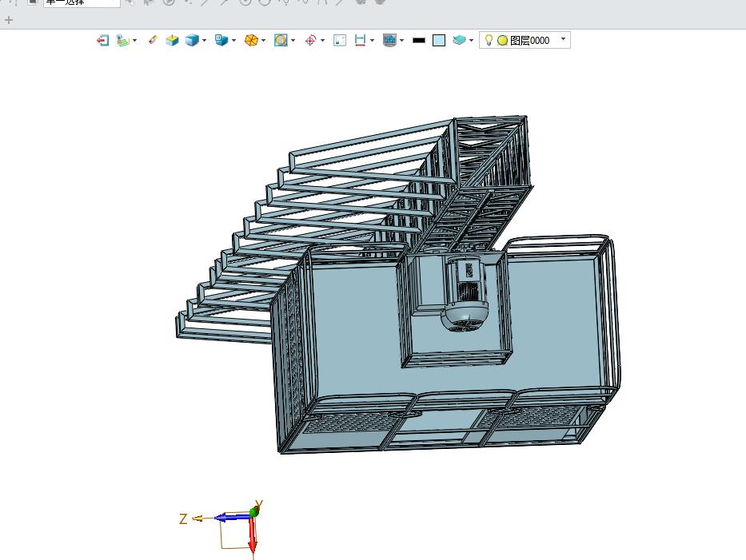The height and width of the screenshot is (560, 746).
Task: Click the eraser icon in view toolbar
Action: pyautogui.click(x=153, y=40)
